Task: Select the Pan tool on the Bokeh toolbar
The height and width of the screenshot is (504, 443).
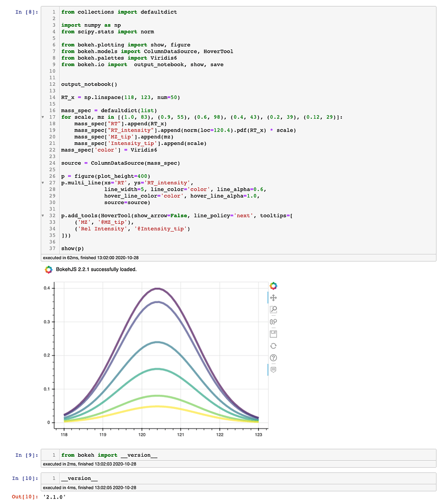Action: click(273, 298)
